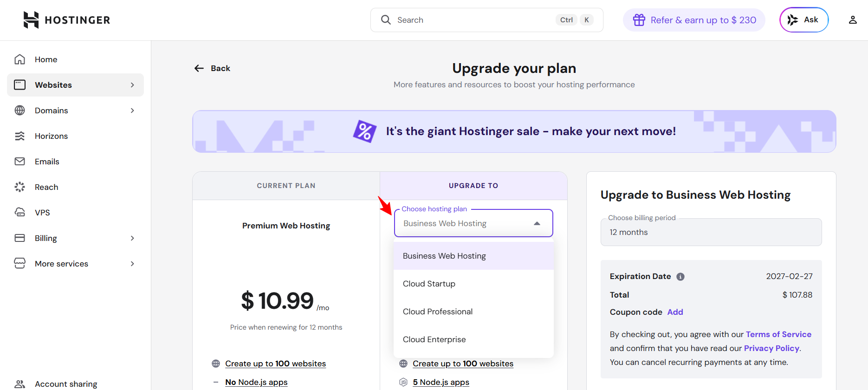Click the Emails envelope icon
This screenshot has width=868, height=390.
point(19,162)
